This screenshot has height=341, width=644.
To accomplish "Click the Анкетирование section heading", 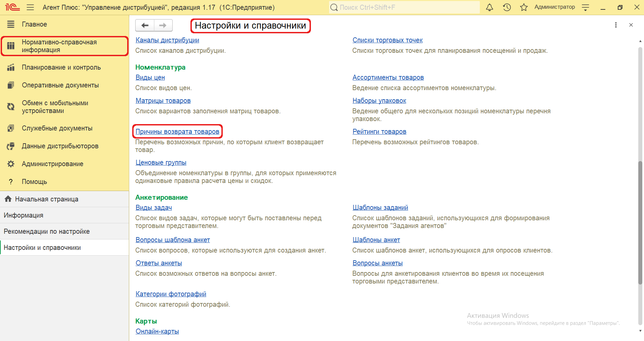I will (x=162, y=197).
